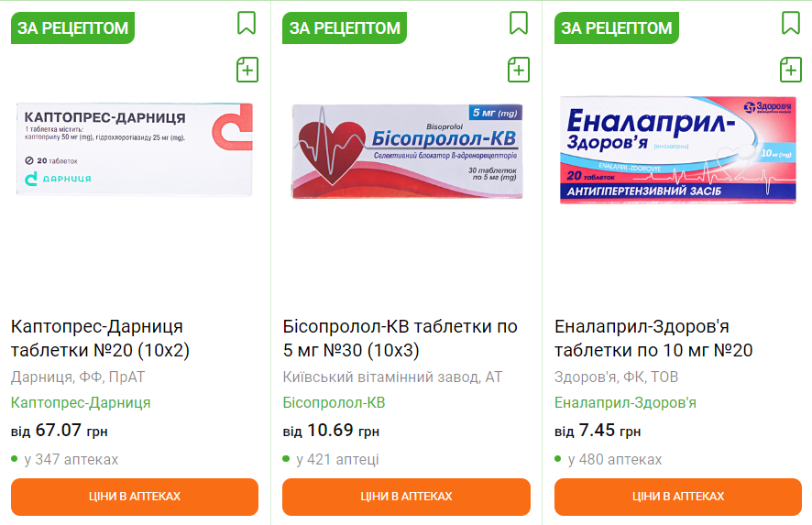Image resolution: width=812 pixels, height=525 pixels.
Task: Add Каптопрес-Дарниця to list icon
Action: click(x=247, y=69)
